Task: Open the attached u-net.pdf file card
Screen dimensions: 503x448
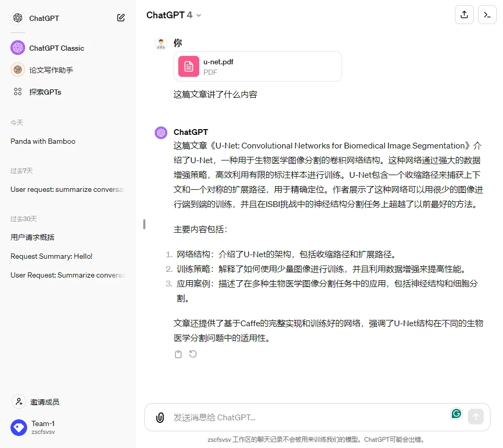Action: [x=258, y=66]
